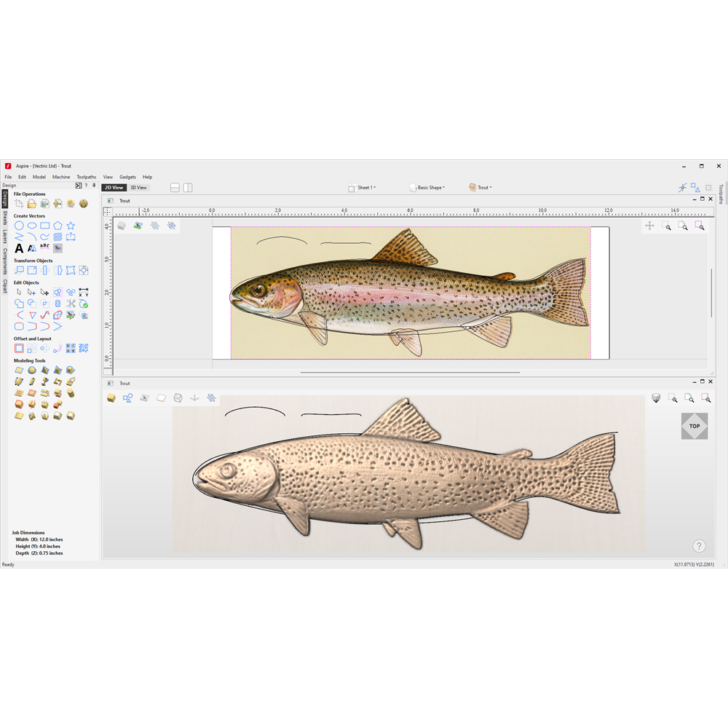Viewport: 728px width, 728px height.
Task: Click the Design panel help question mark
Action: [86, 185]
